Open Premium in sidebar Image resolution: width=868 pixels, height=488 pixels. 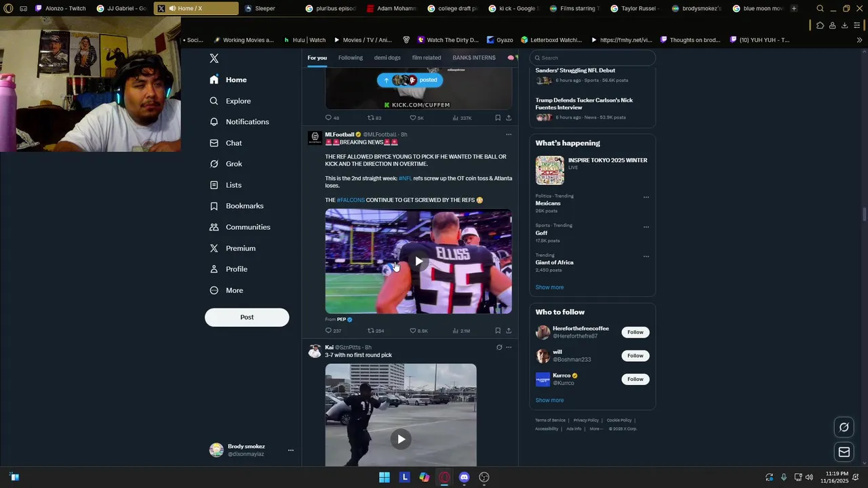tap(233, 248)
